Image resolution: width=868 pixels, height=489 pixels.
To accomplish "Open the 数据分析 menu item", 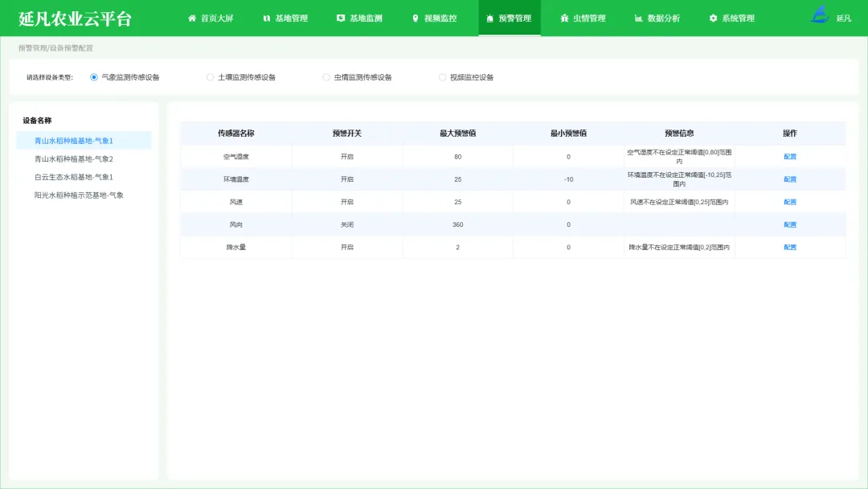I will pos(657,18).
